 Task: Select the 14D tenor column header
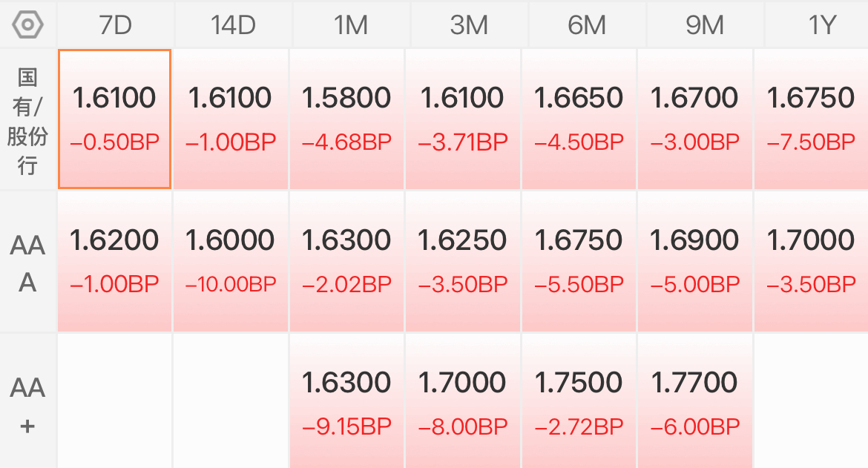coord(233,25)
